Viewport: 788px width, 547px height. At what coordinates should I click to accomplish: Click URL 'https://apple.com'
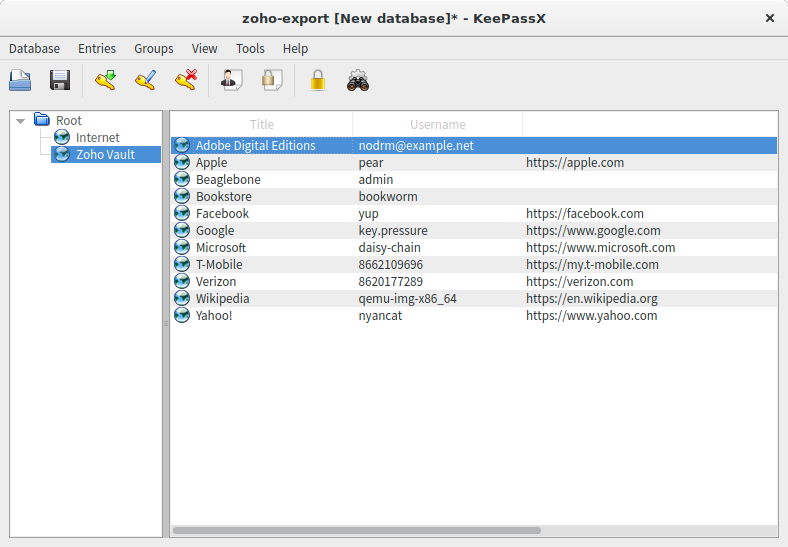coord(575,163)
